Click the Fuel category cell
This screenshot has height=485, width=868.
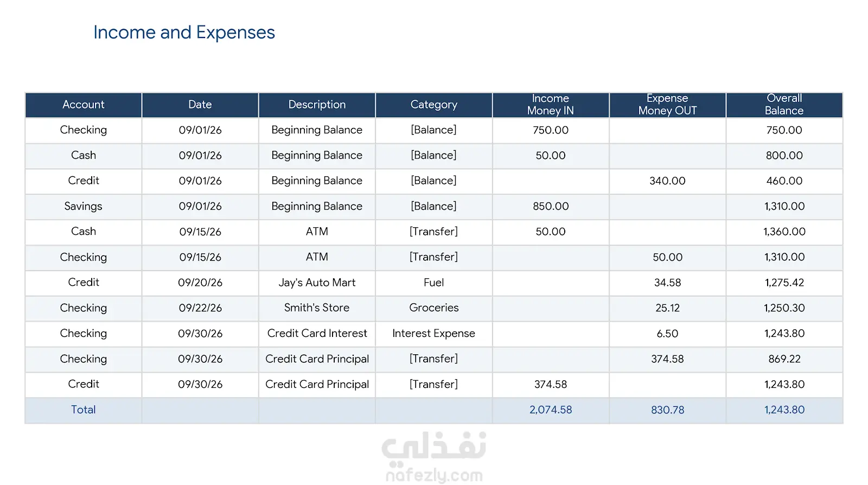434,283
